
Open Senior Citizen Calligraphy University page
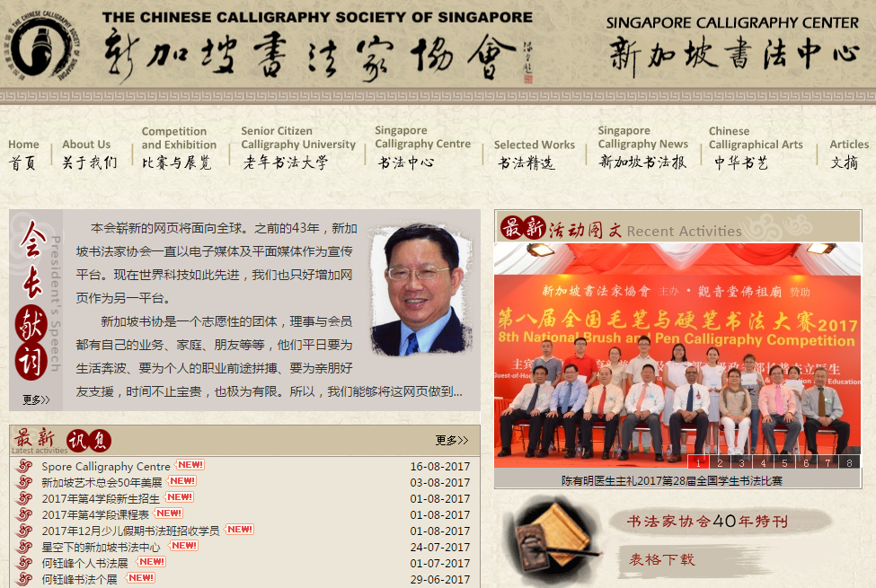(297, 147)
